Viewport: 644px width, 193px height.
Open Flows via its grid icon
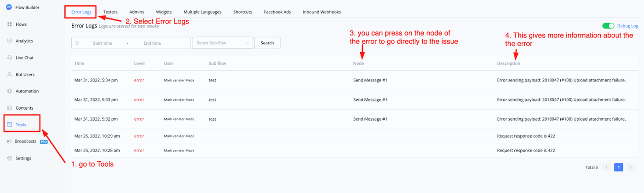coord(9,24)
